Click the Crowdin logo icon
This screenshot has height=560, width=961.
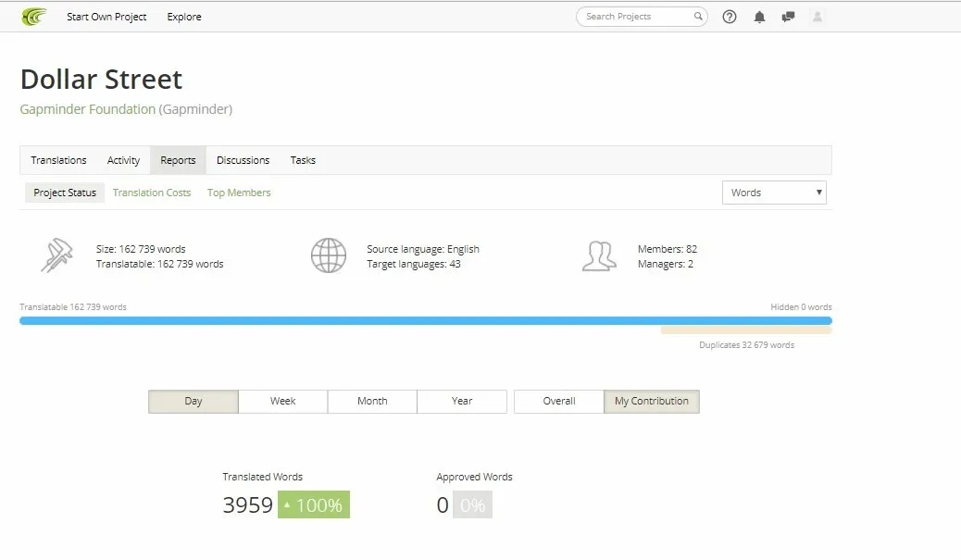(x=33, y=17)
